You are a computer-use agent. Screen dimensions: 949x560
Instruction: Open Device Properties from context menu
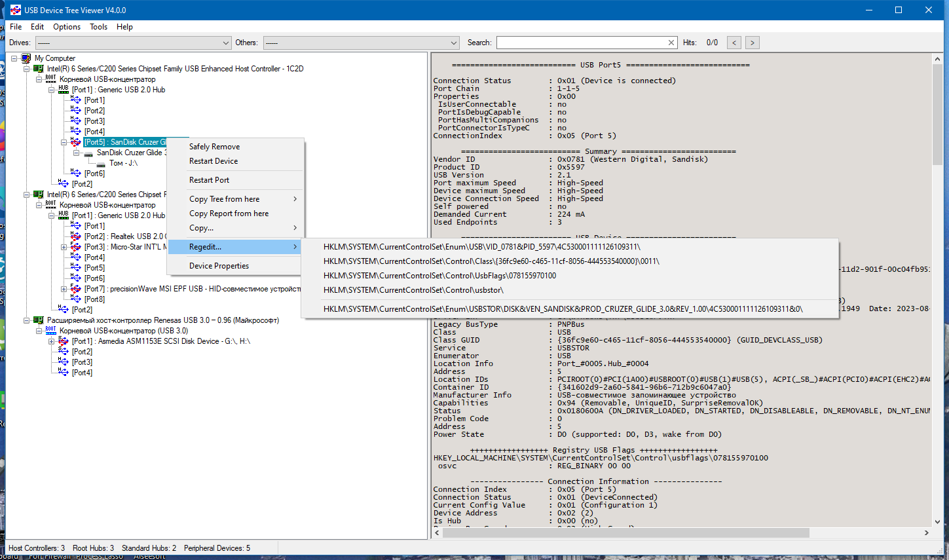coord(236,266)
